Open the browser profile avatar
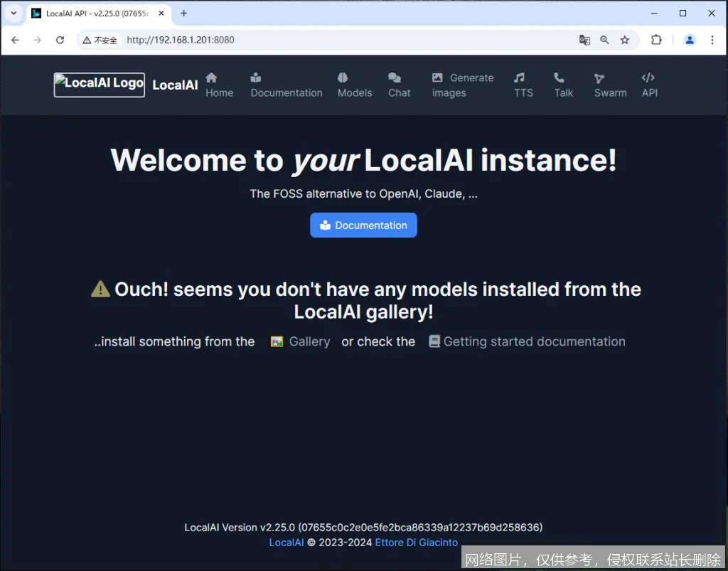 tap(690, 40)
